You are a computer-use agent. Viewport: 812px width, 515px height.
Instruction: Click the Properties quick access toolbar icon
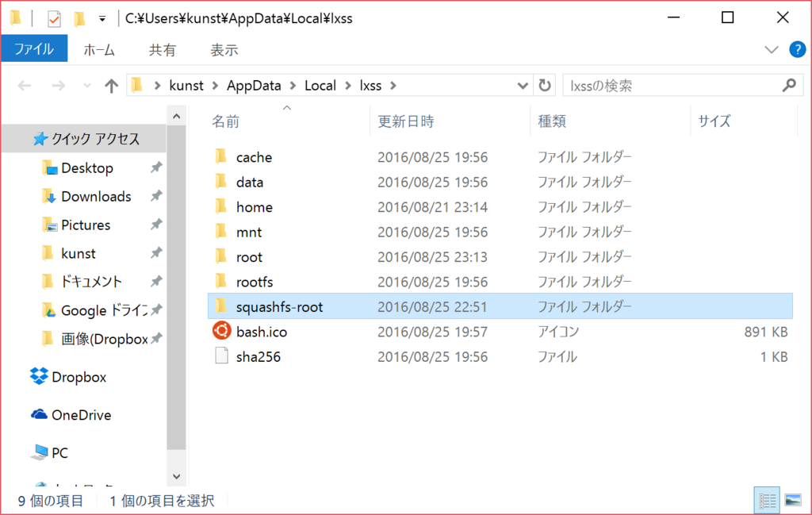click(54, 19)
